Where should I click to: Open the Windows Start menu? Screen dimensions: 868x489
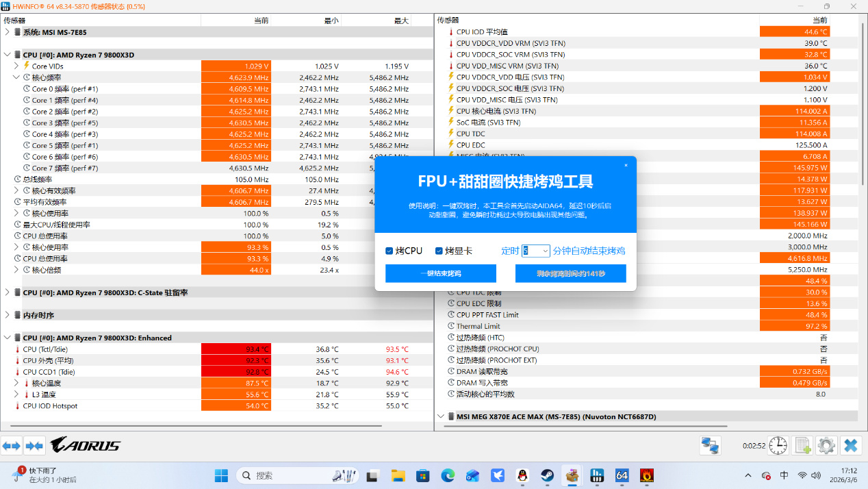pyautogui.click(x=222, y=475)
